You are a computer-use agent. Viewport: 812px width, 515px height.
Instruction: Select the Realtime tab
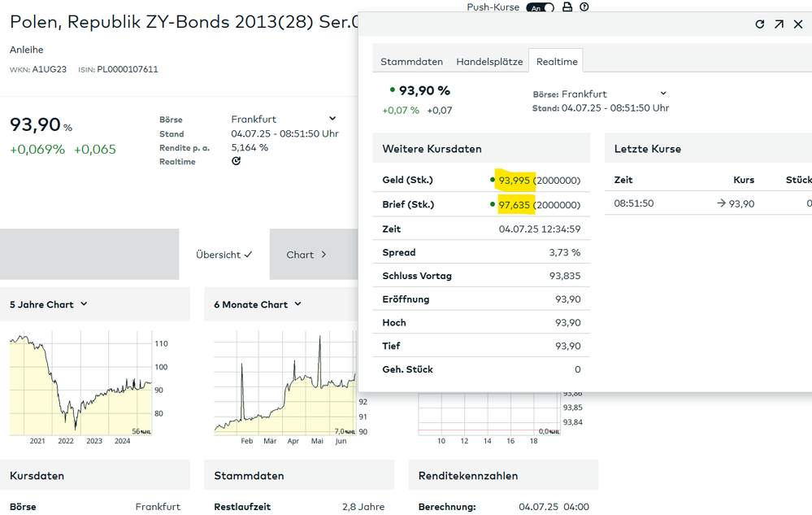[x=557, y=62]
